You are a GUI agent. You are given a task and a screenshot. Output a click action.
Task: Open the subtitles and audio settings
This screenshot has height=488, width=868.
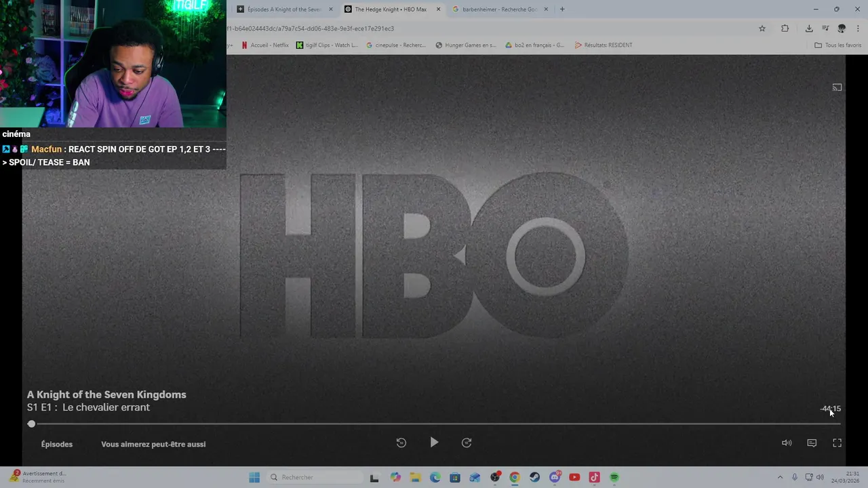812,443
